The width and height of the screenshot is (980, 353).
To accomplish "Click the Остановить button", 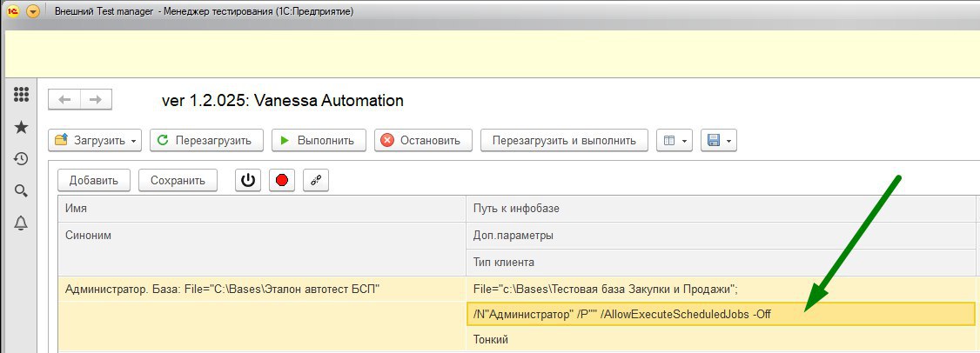I will (423, 140).
